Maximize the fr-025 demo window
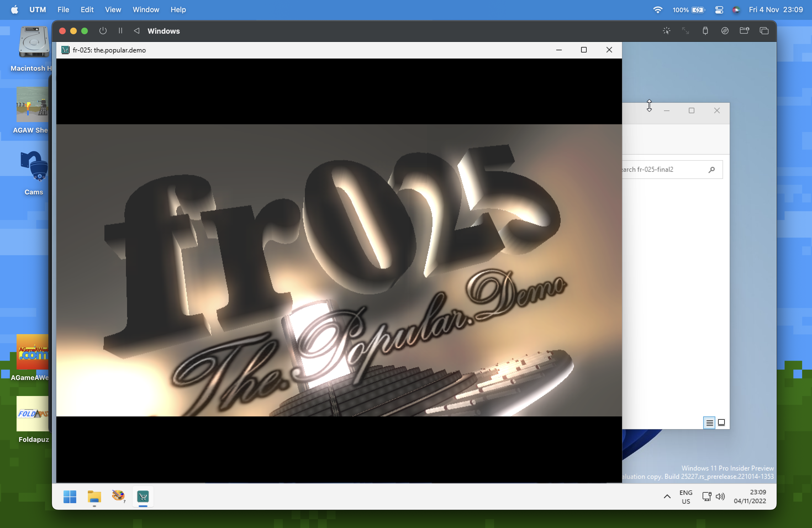Image resolution: width=812 pixels, height=528 pixels. (584, 50)
